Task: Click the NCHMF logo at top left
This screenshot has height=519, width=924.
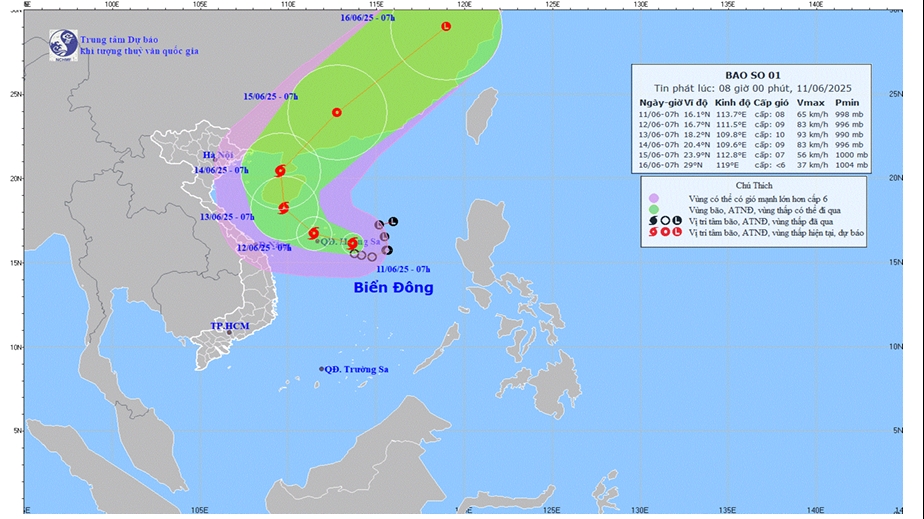Action: pos(63,44)
